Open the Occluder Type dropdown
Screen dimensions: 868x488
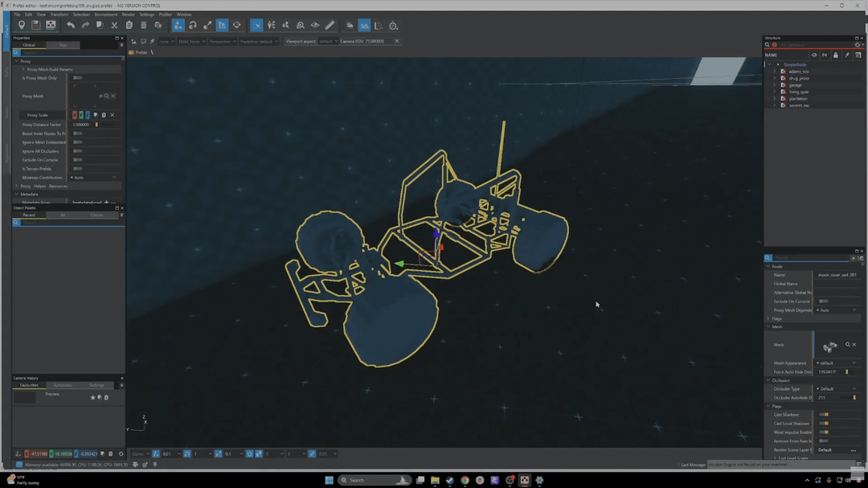(837, 389)
